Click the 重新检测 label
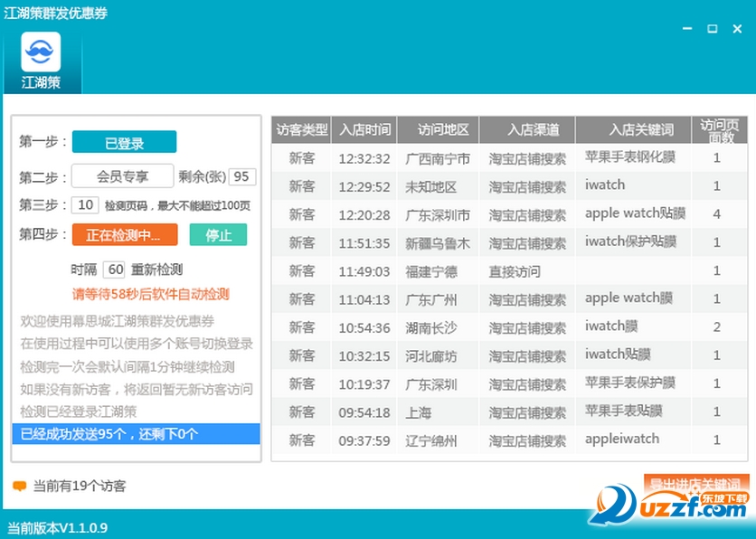Viewport: 756px width, 539px height. click(156, 269)
